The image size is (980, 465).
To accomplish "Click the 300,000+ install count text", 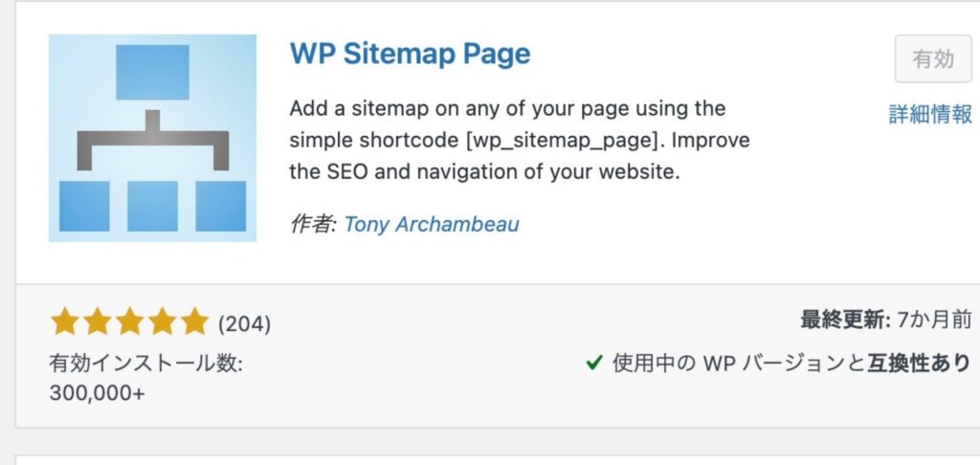I will click(x=97, y=392).
